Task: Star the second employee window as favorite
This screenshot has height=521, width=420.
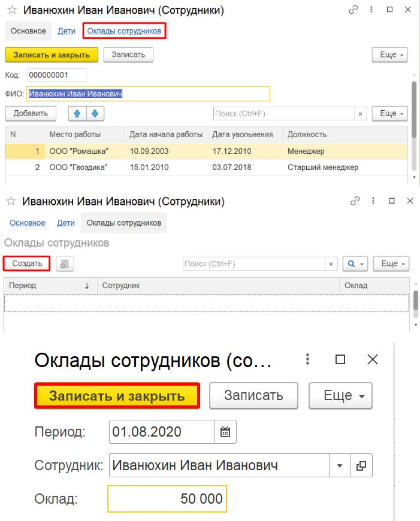Action: [11, 201]
